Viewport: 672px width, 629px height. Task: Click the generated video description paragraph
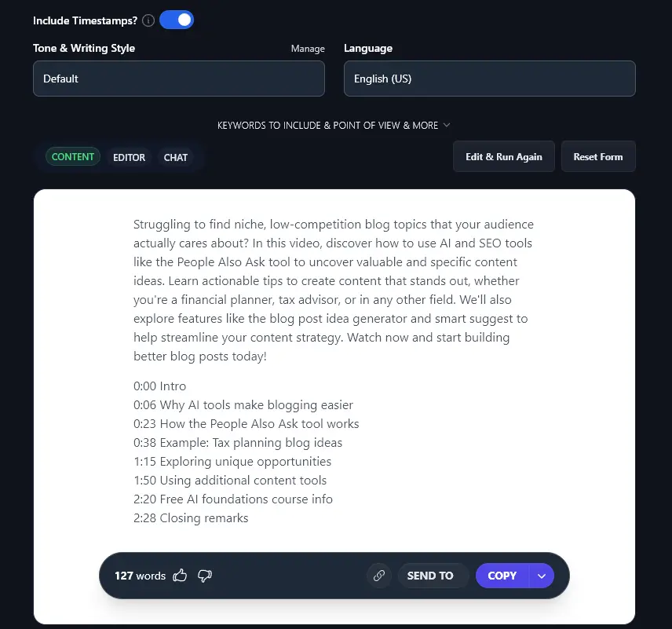point(333,290)
